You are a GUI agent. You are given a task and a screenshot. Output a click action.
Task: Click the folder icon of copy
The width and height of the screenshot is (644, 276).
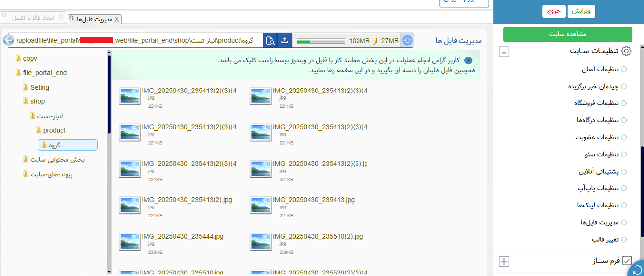[19, 58]
